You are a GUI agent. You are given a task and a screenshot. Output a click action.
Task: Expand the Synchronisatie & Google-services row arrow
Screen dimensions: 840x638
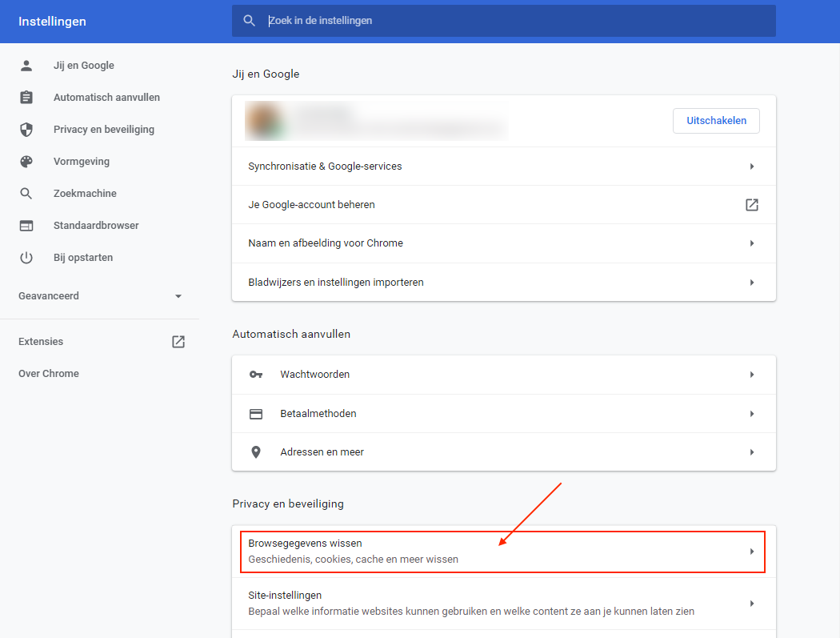(751, 167)
